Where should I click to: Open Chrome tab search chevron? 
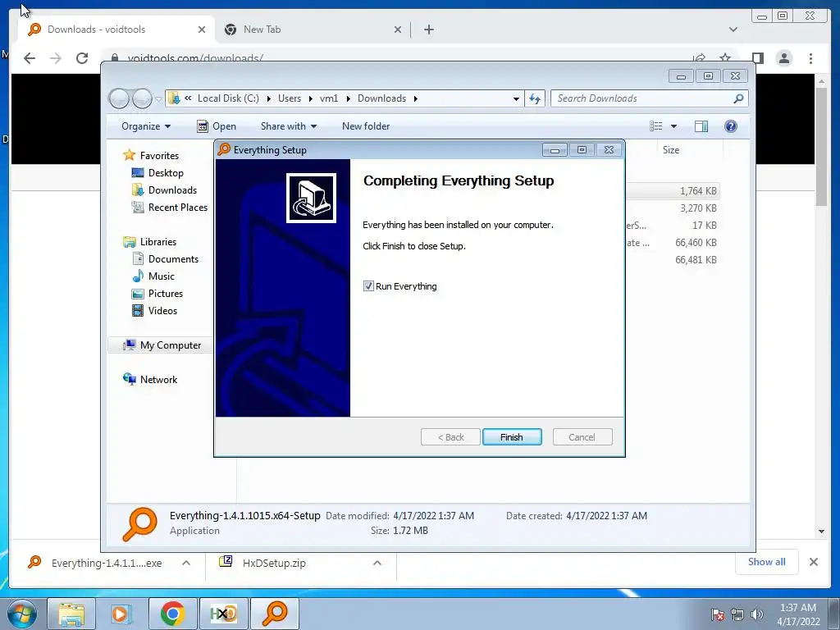pyautogui.click(x=733, y=30)
